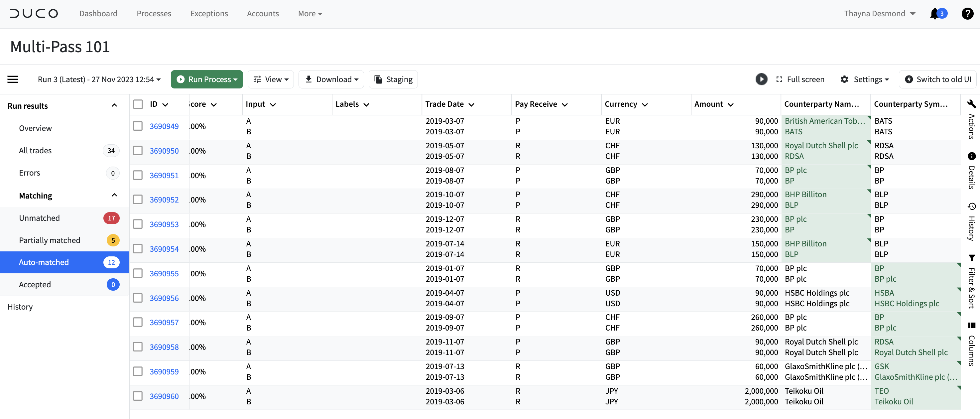This screenshot has width=980, height=419.
Task: Open the Settings gear dropdown
Action: pyautogui.click(x=864, y=79)
